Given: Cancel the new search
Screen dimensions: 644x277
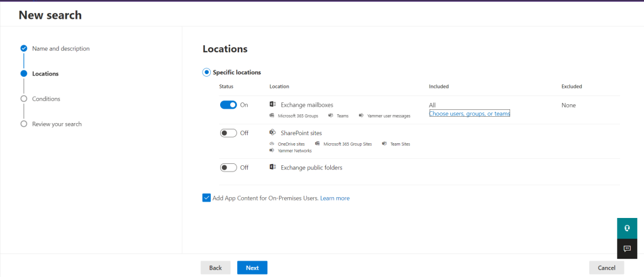Looking at the screenshot, I should click(x=606, y=268).
